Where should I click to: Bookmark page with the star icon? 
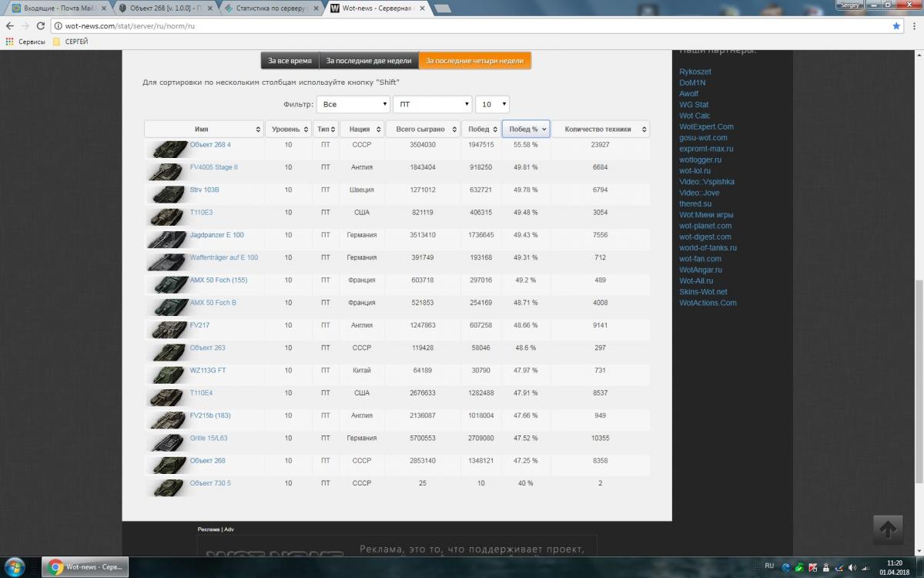click(x=896, y=25)
